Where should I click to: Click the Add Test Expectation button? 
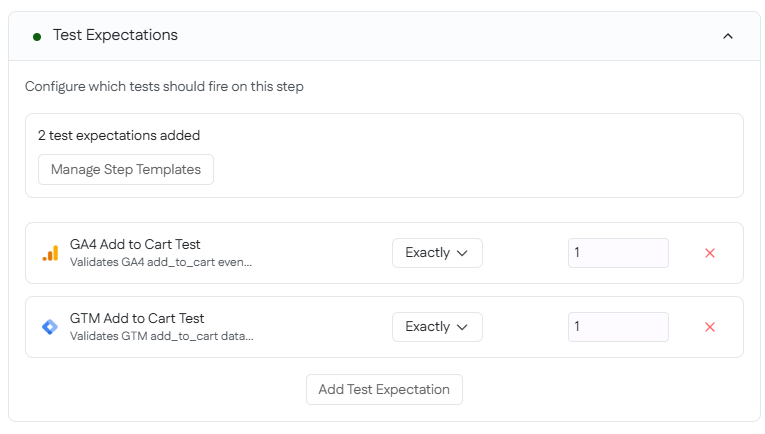coord(384,389)
